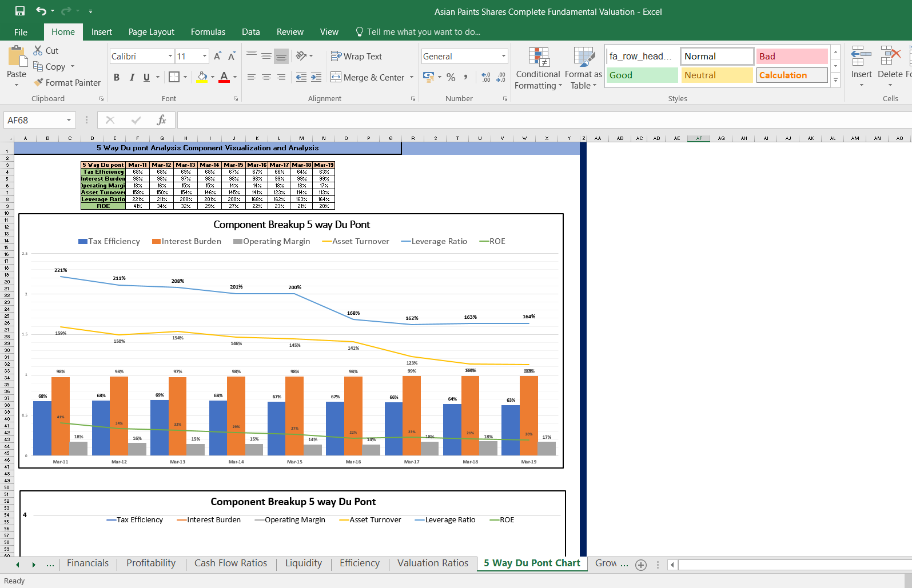Open the Review ribbon tab
This screenshot has width=912, height=588.
click(x=290, y=32)
